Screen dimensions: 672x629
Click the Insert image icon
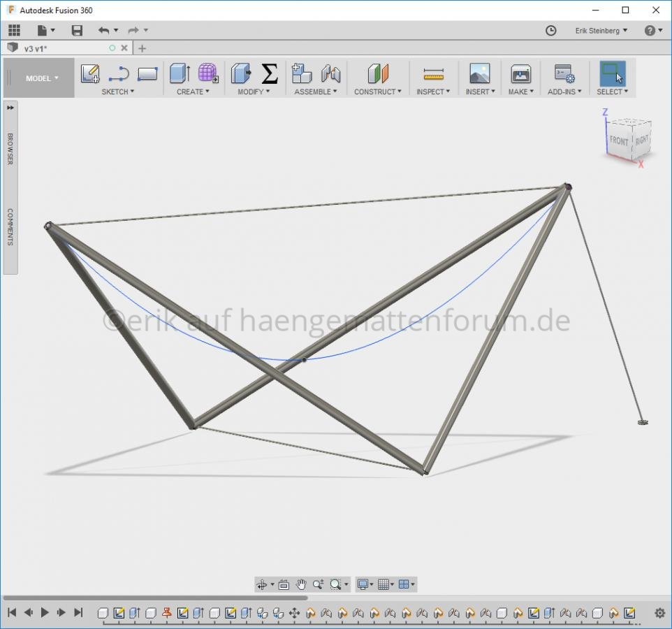pos(479,73)
